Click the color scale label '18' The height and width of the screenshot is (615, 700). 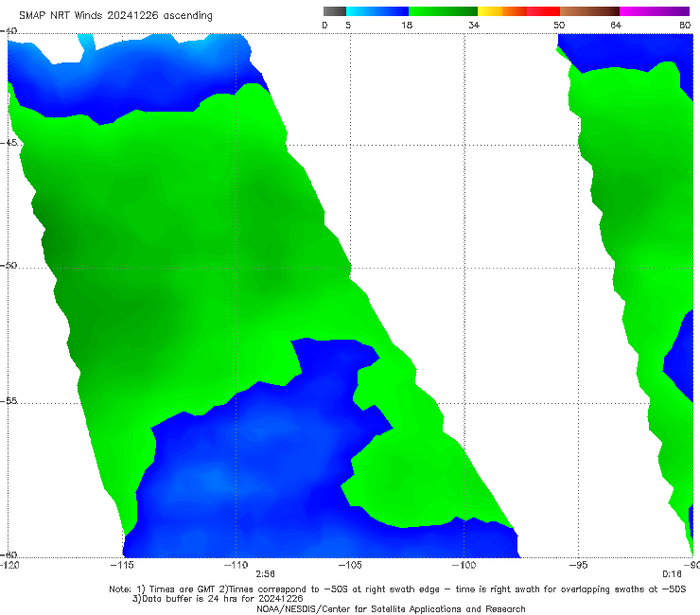point(407,25)
